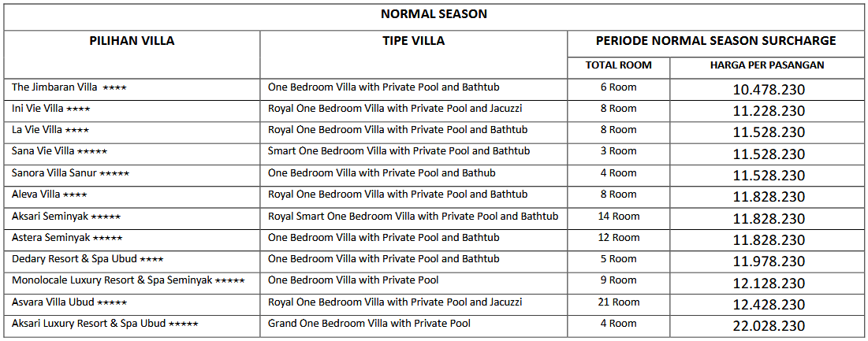This screenshot has height=341, width=868.
Task: Select the 14 Room total cell
Action: click(618, 216)
